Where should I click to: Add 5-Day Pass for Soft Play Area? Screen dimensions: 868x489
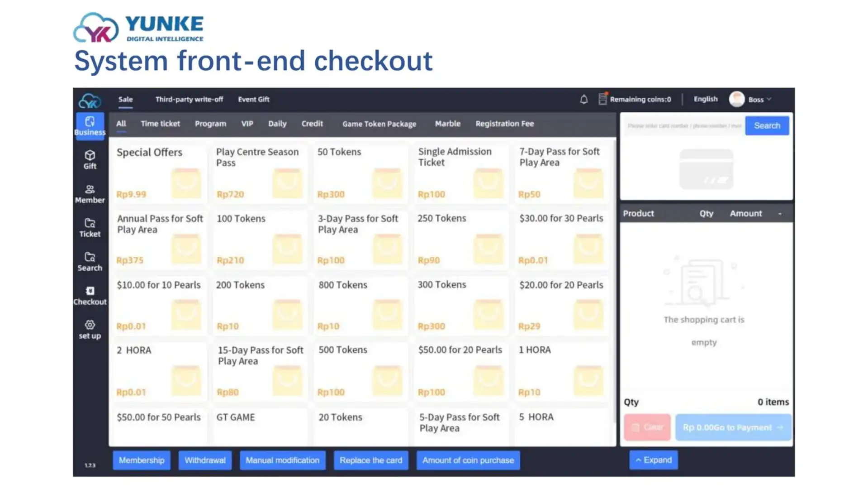tap(461, 427)
